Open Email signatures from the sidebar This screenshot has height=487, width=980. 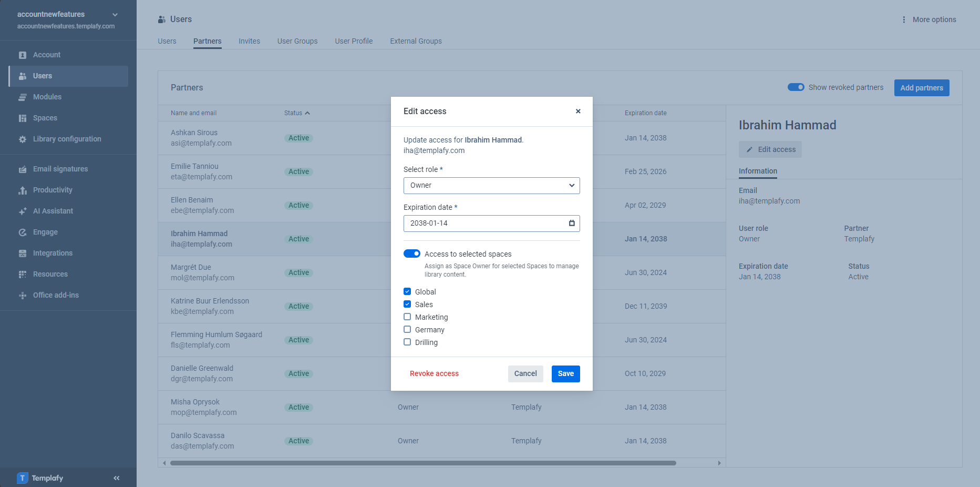coord(60,169)
